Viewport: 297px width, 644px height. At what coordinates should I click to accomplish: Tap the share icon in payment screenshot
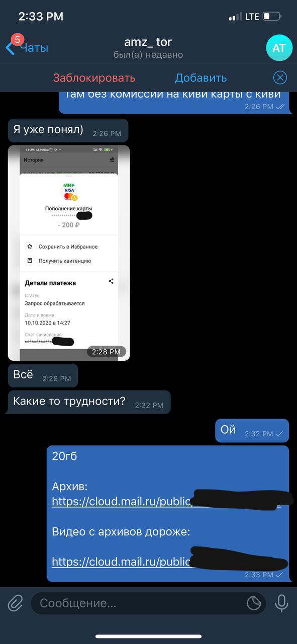111,281
